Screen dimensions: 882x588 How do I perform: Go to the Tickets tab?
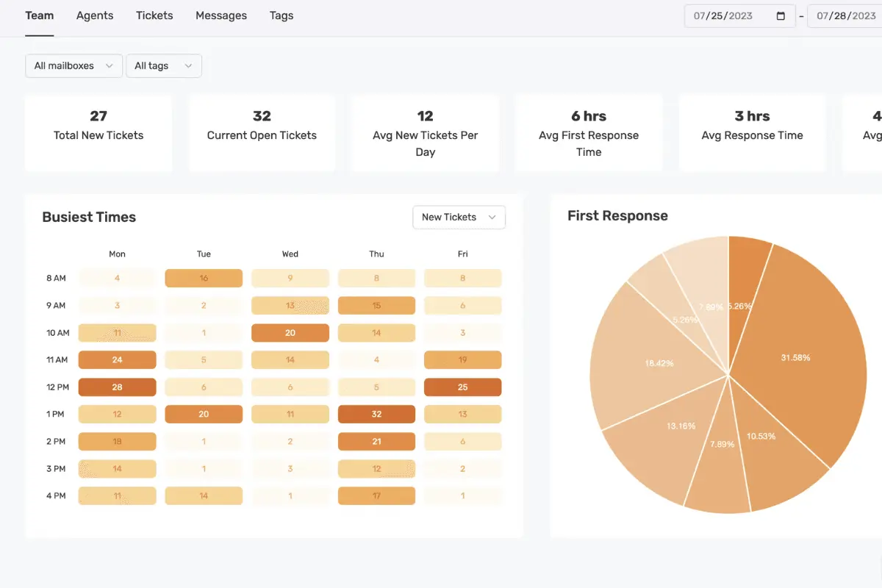click(x=154, y=15)
